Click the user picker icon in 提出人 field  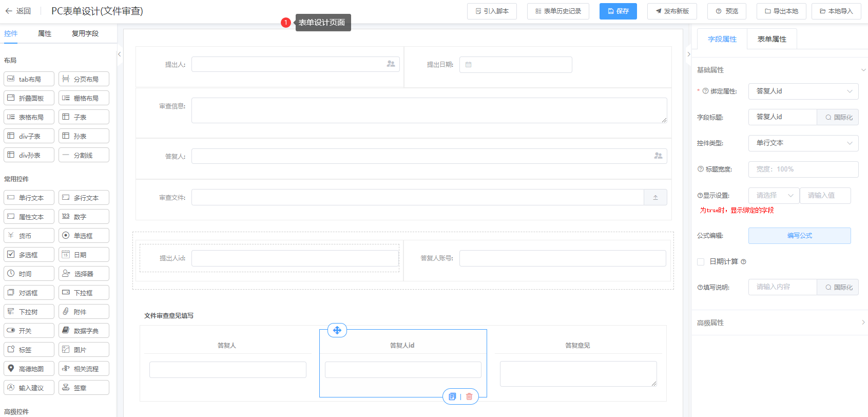(391, 64)
